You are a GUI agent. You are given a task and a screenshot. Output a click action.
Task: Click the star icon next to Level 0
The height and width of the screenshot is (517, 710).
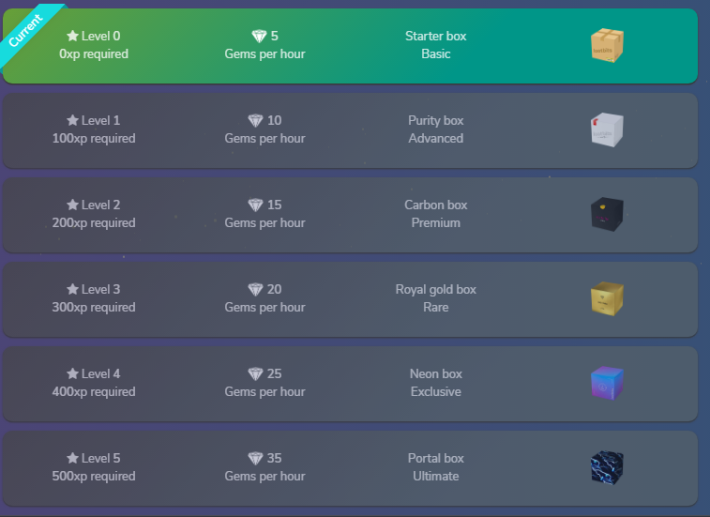click(72, 36)
